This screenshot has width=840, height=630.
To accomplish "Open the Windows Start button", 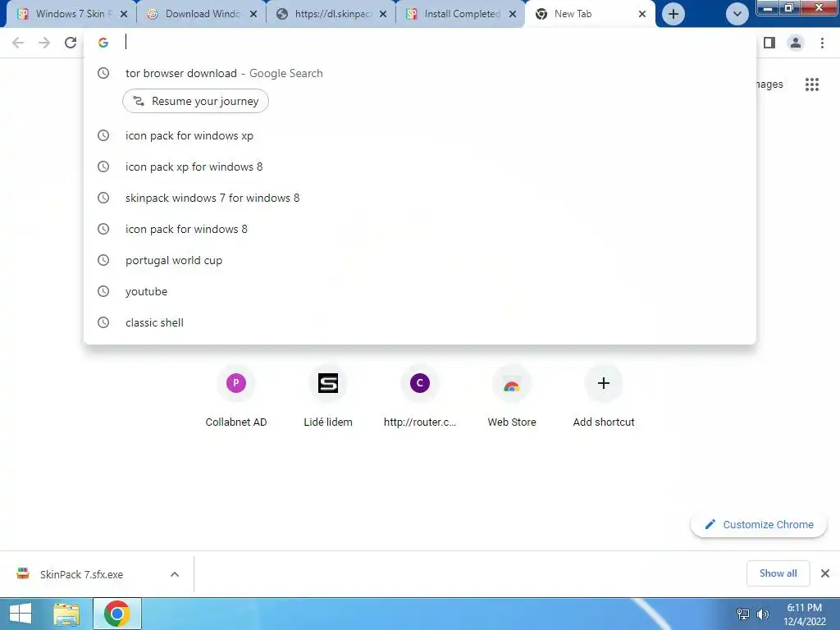I will click(x=21, y=614).
